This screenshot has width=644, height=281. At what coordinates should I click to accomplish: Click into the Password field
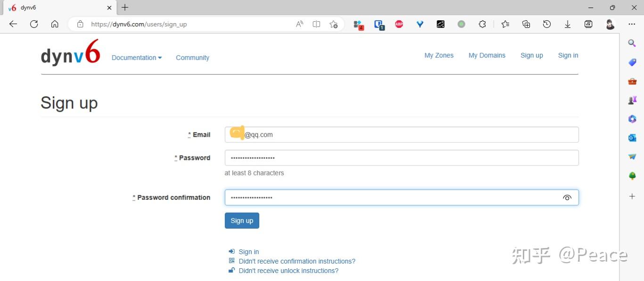click(x=402, y=158)
